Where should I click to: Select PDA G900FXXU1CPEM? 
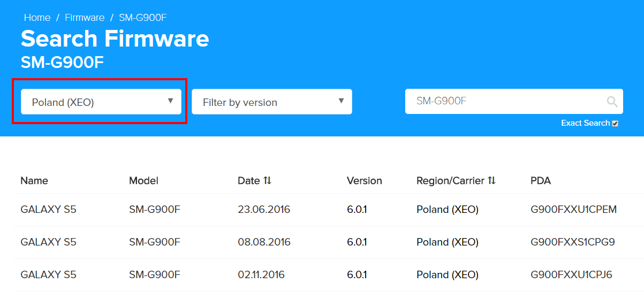(574, 210)
